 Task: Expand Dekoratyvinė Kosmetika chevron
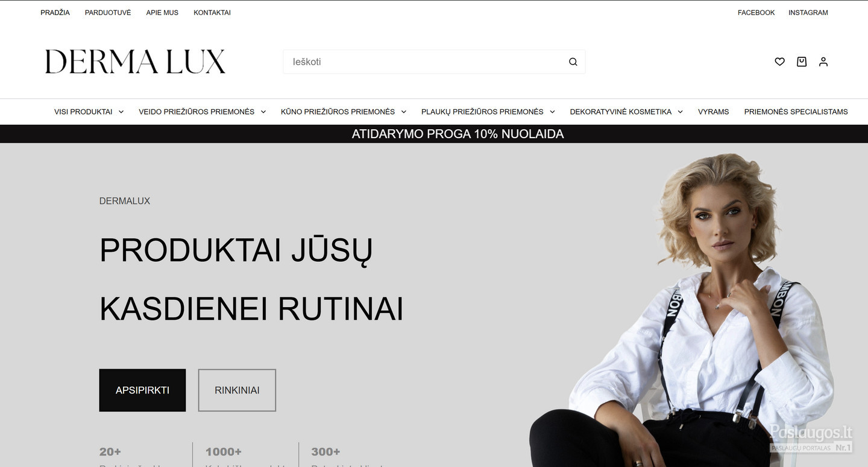click(x=681, y=112)
